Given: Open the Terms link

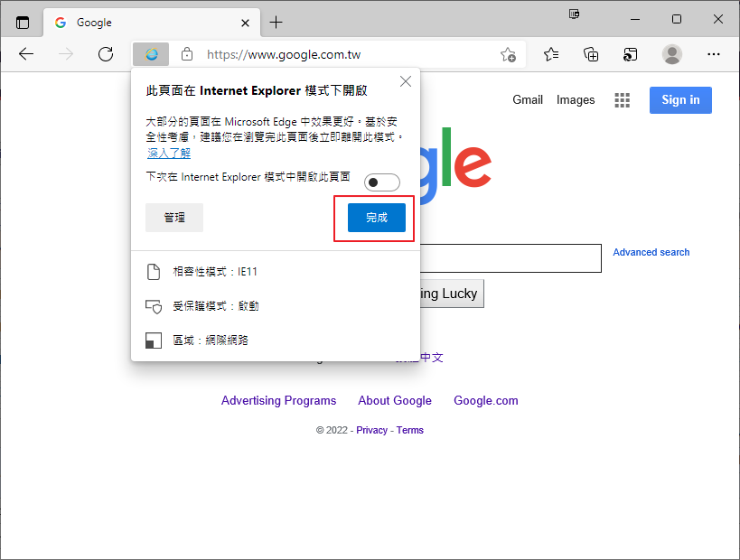Looking at the screenshot, I should [409, 430].
